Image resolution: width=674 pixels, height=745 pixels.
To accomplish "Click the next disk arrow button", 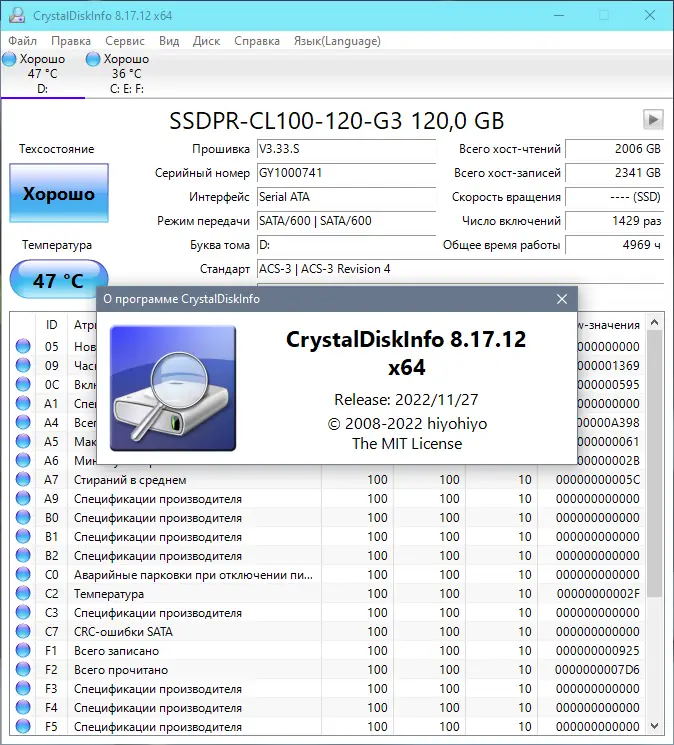I will 653,119.
